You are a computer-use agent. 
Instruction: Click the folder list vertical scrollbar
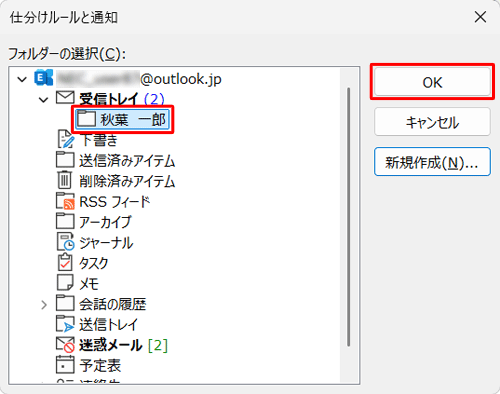348,217
